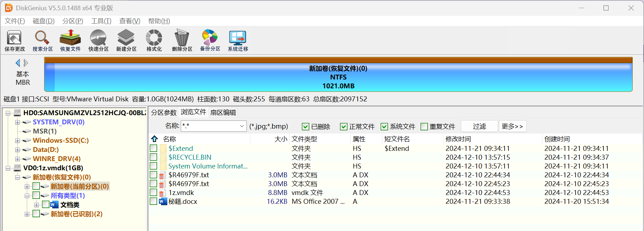Screen dimensions: 644x231
Task: Click the VD0:1z.vmdk virtual disk icon
Action: click(18, 168)
